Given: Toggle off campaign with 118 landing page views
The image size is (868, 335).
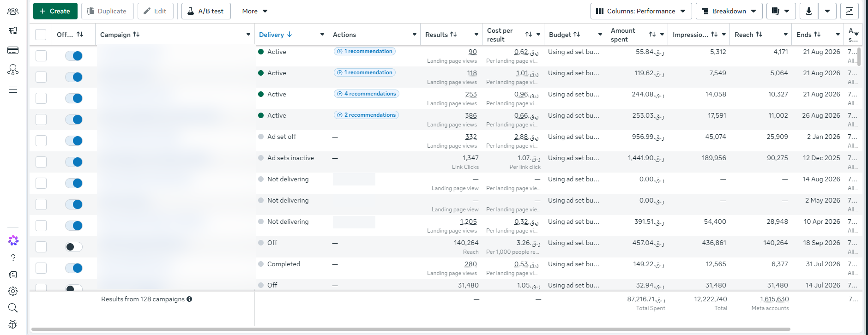Looking at the screenshot, I should [74, 77].
